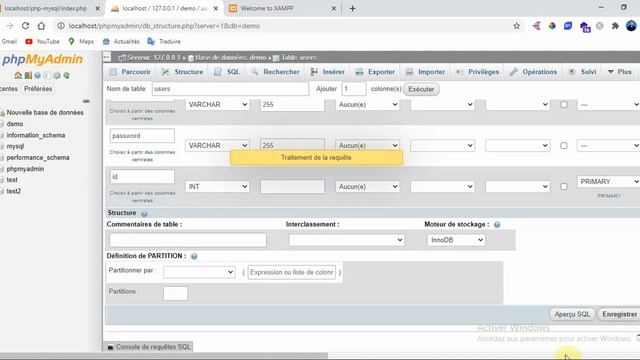Screen dimensions: 640x360
Task: Click Nouvelle base de données
Action: 45,113
